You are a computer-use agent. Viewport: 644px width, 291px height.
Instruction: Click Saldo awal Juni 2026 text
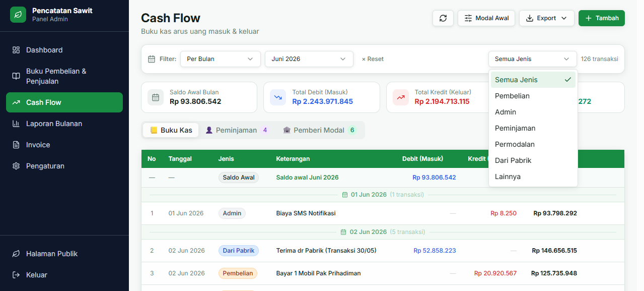(308, 178)
